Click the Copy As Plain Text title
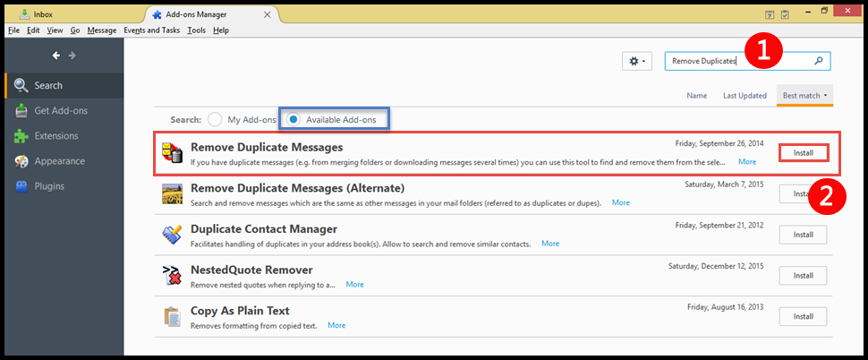Screen dimensions: 868x360 pyautogui.click(x=240, y=311)
